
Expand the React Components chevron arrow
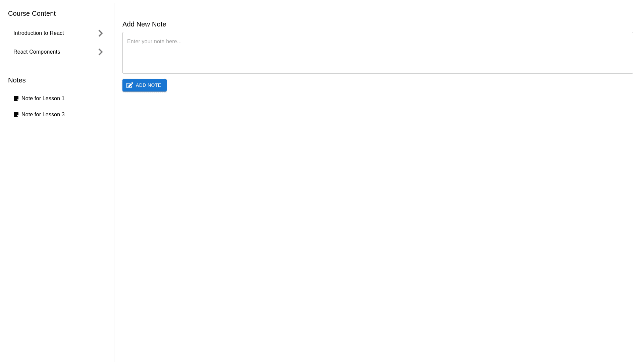pos(100,52)
